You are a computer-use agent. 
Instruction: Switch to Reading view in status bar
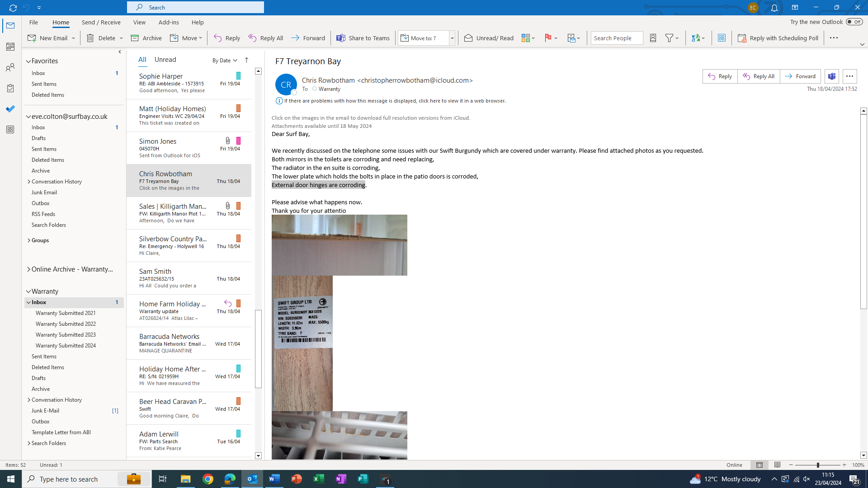click(777, 465)
